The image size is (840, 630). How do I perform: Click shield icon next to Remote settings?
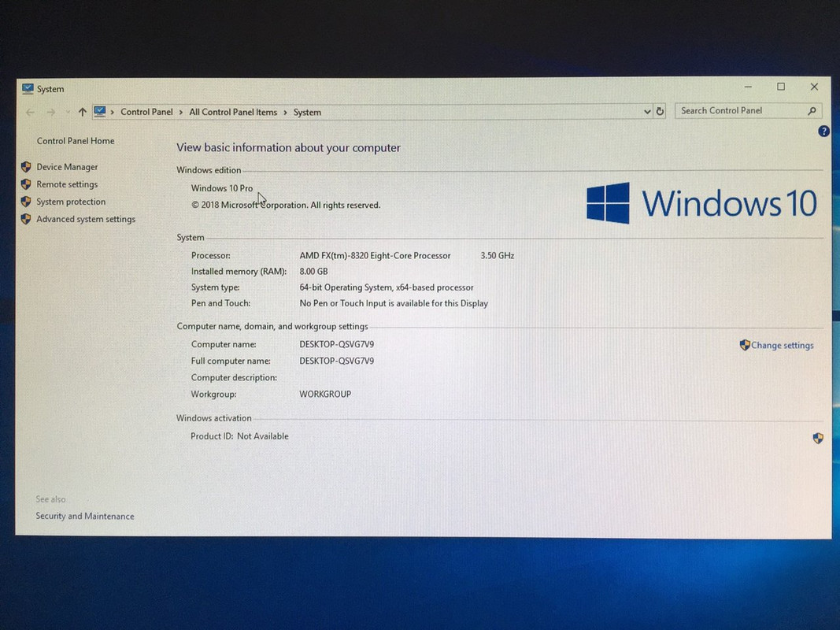(x=26, y=184)
